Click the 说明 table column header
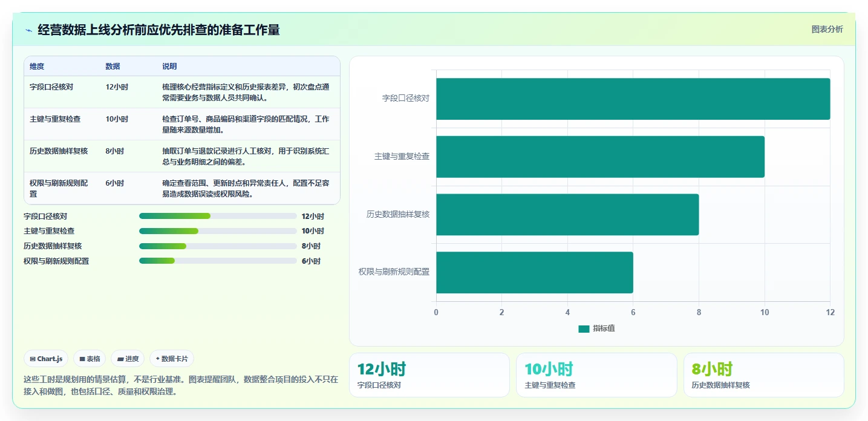 (169, 67)
